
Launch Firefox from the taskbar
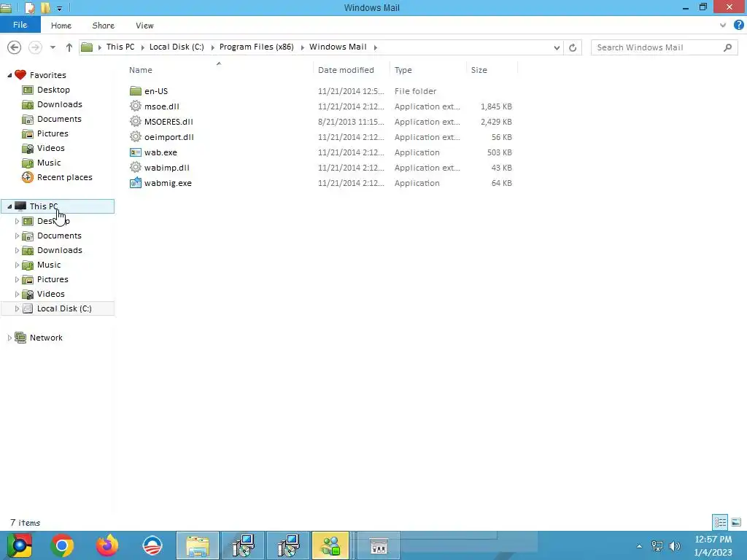(107, 545)
